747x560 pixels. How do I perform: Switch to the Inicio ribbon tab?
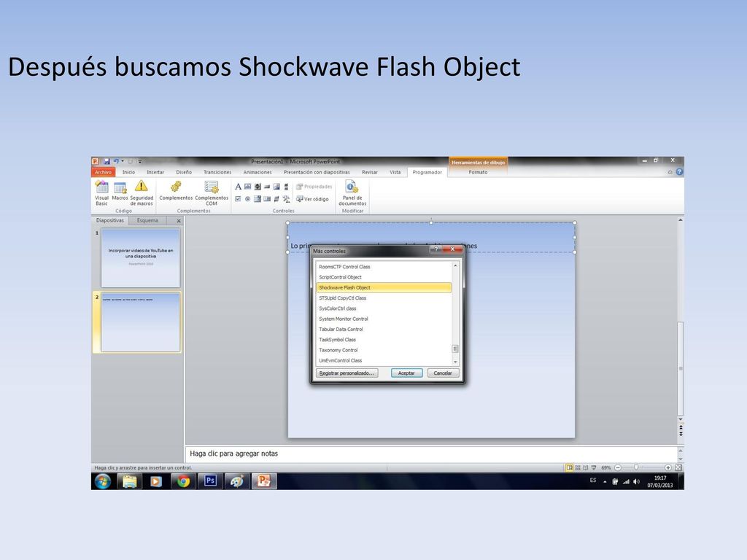coord(128,172)
